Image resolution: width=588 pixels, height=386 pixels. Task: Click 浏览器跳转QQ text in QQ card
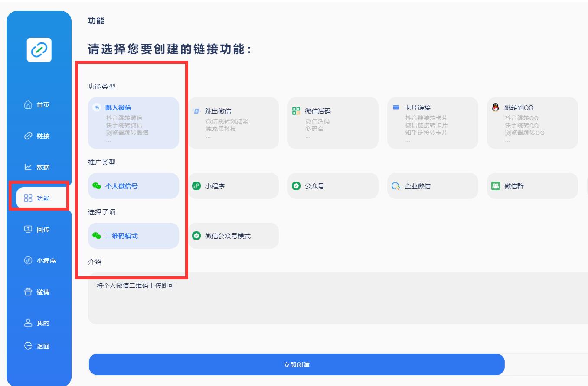coord(525,133)
